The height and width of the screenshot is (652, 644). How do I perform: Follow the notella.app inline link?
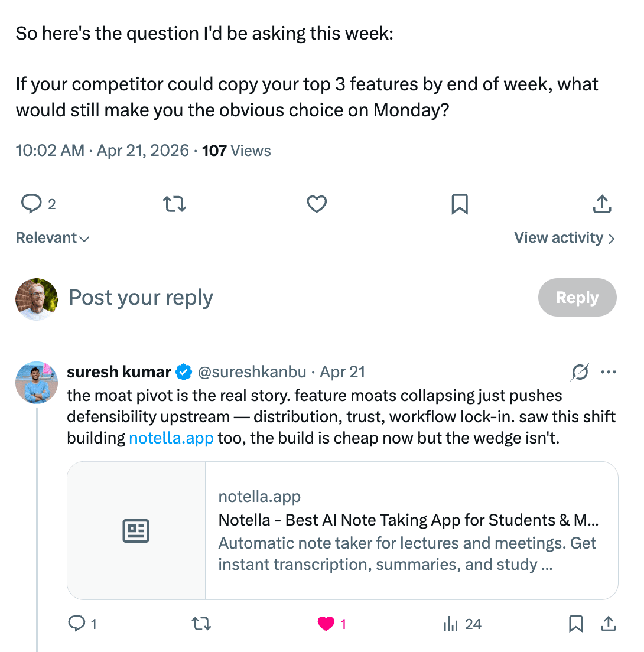171,438
